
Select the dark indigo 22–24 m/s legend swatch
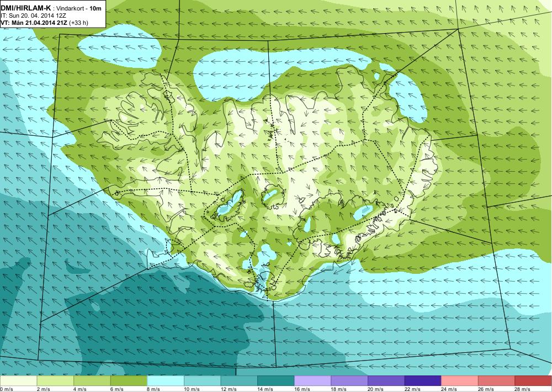(423, 381)
